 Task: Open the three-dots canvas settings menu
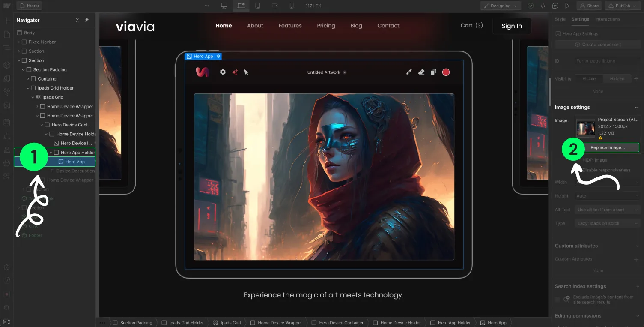click(207, 6)
